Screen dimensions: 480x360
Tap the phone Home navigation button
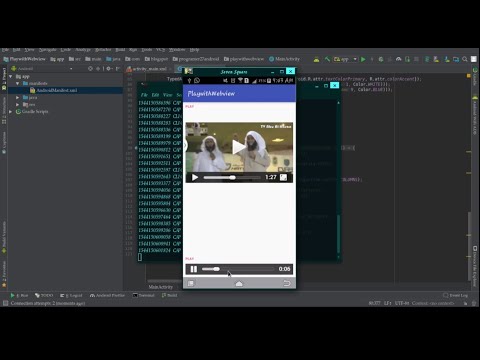click(239, 284)
